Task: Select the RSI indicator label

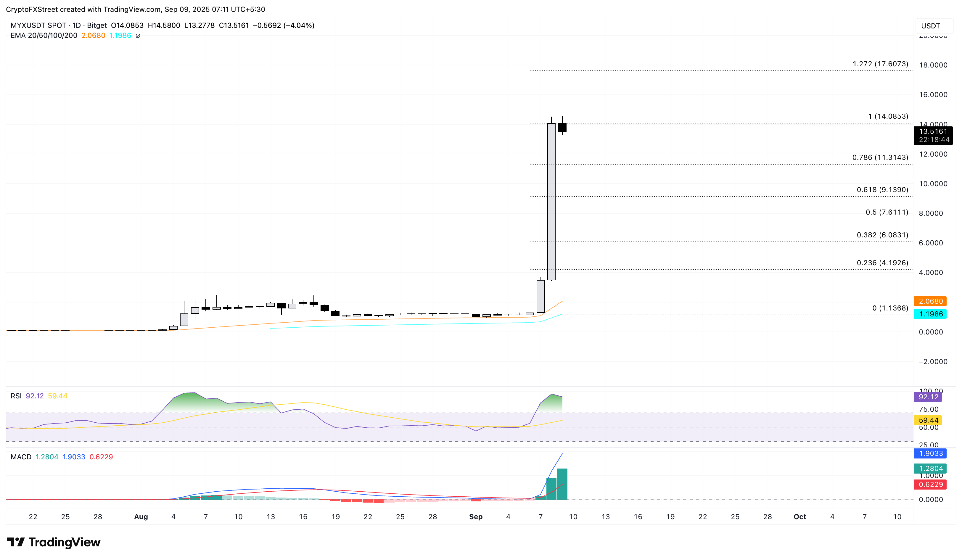Action: point(16,396)
